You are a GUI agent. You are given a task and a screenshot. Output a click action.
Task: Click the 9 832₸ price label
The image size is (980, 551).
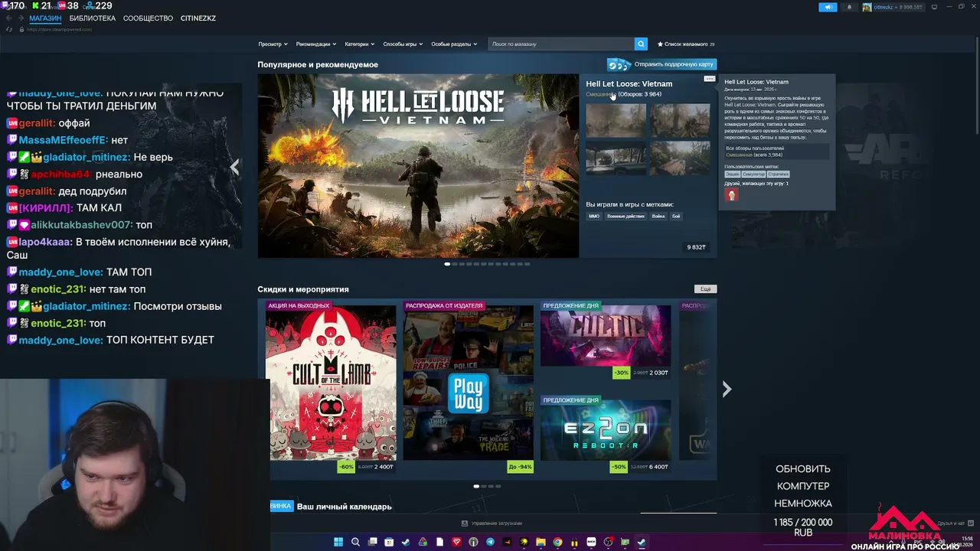(x=696, y=247)
